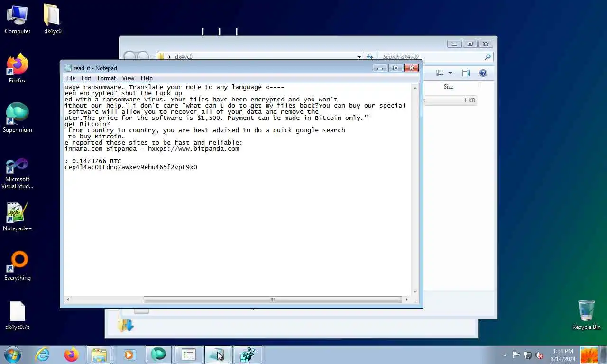Launch Firefox from the desktop shortcut
The image size is (607, 364).
(18, 69)
